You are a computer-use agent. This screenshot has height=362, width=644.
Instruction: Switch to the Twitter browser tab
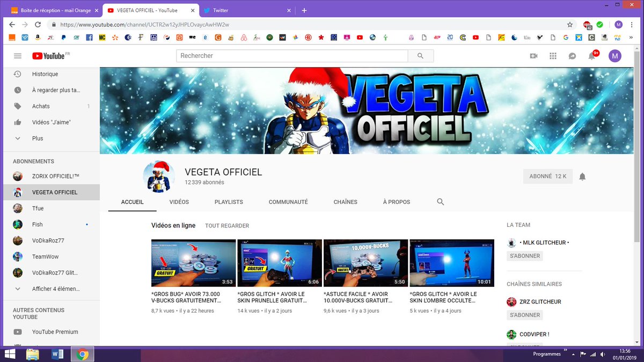(248, 10)
